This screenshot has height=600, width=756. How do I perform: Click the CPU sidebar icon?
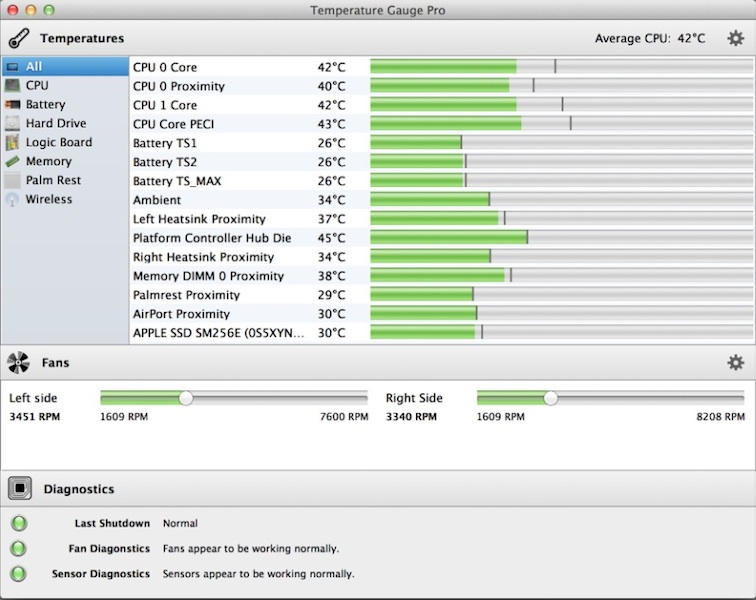pos(12,86)
